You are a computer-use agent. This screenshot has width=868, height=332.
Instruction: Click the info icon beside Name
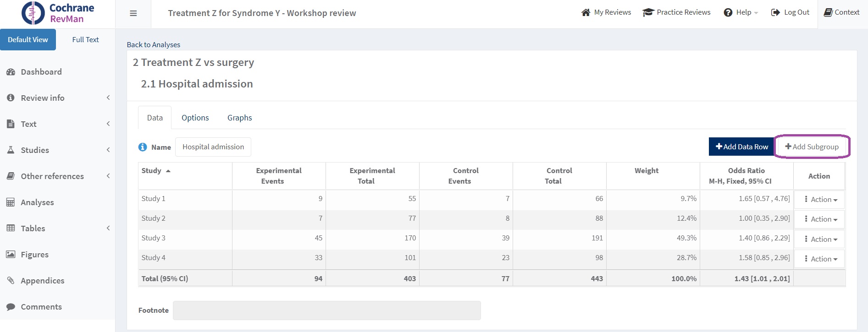pos(143,147)
